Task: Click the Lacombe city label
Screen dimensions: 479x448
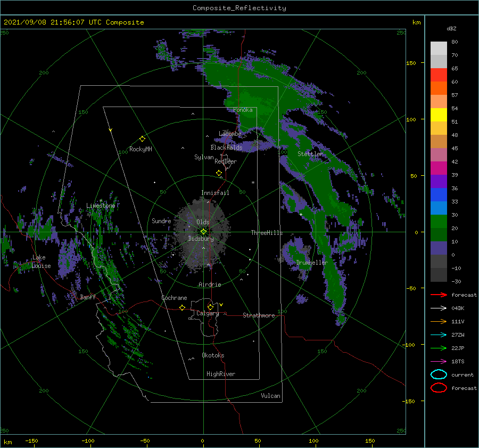Action: tap(230, 134)
